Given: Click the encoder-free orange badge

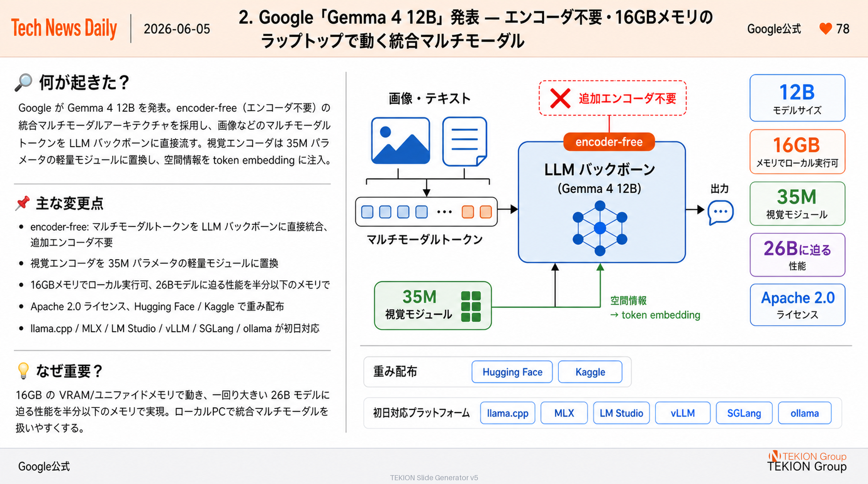Looking at the screenshot, I should tap(609, 142).
